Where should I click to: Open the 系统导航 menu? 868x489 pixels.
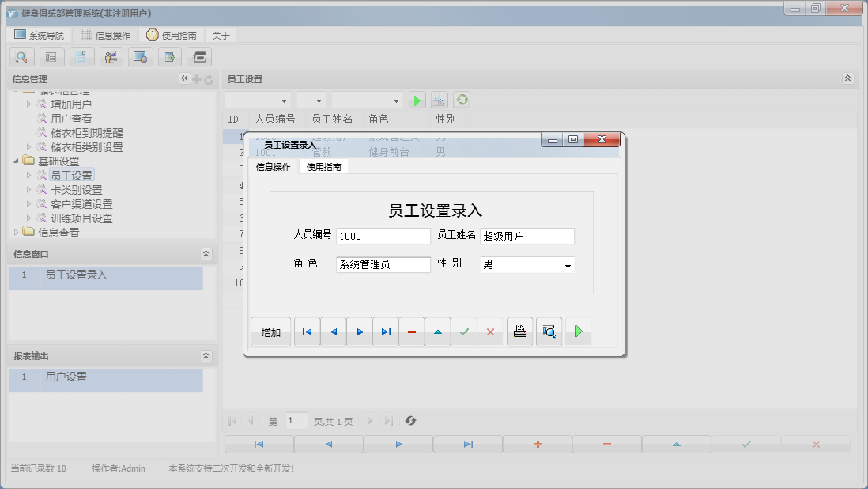pyautogui.click(x=41, y=36)
